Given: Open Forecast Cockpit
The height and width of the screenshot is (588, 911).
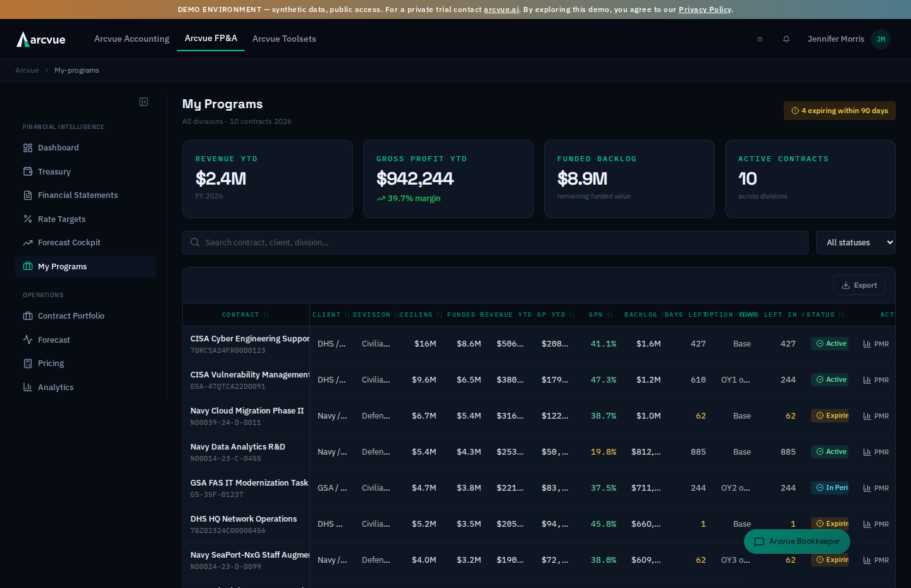Looking at the screenshot, I should [x=85, y=243].
